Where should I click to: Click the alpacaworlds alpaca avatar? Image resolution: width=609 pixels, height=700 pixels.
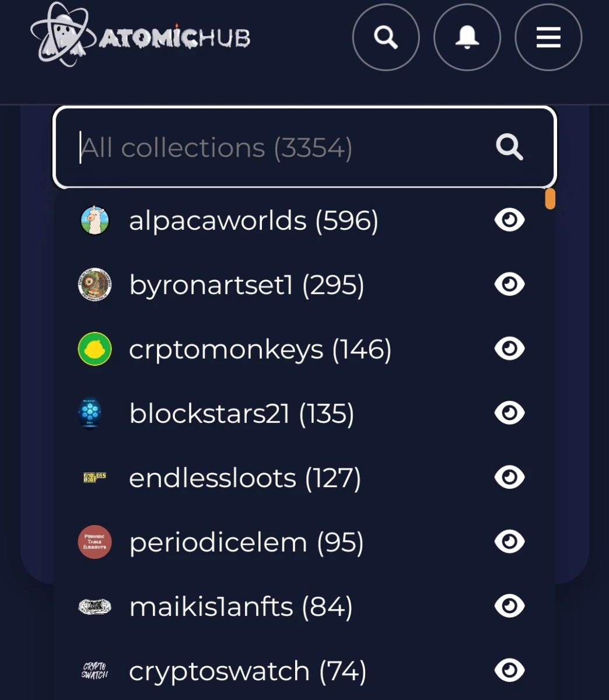[94, 220]
